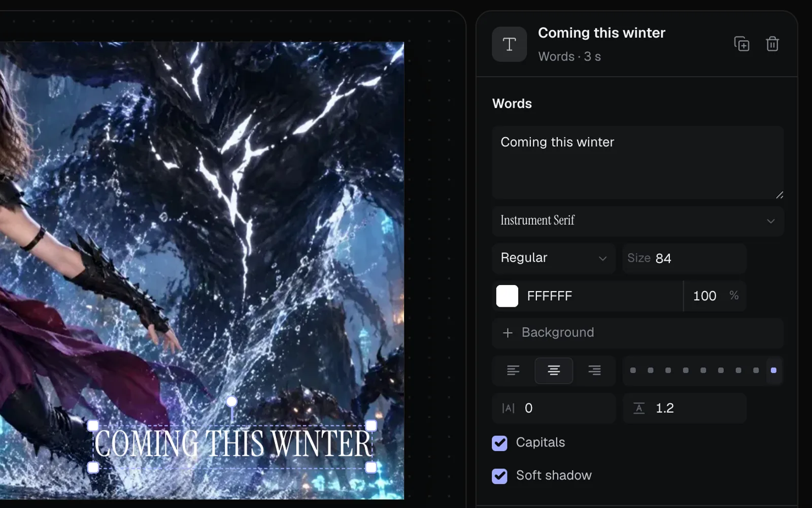Select the COMING THIS WINTER canvas text
This screenshot has height=508, width=812.
(233, 444)
